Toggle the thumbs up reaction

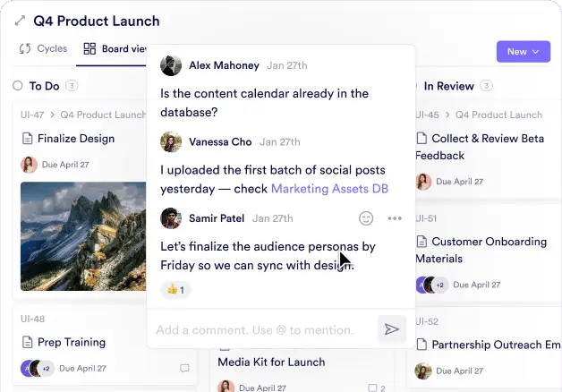(175, 290)
